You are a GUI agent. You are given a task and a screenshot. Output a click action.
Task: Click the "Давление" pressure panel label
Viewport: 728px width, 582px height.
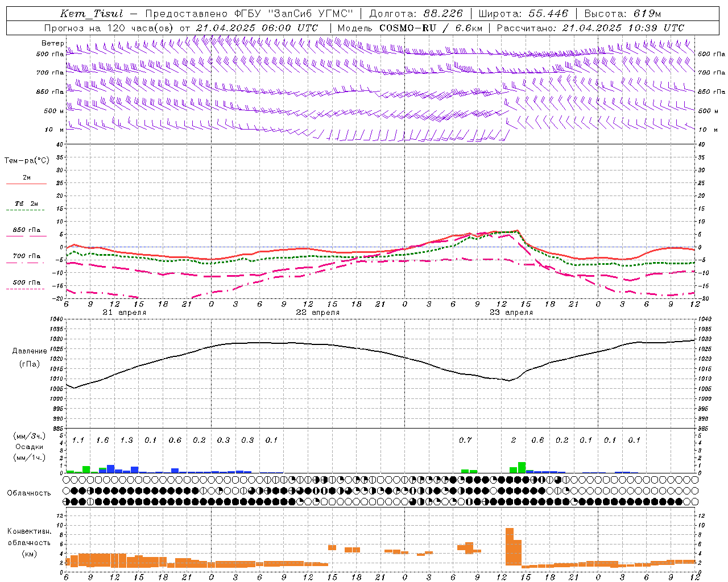[x=28, y=351]
